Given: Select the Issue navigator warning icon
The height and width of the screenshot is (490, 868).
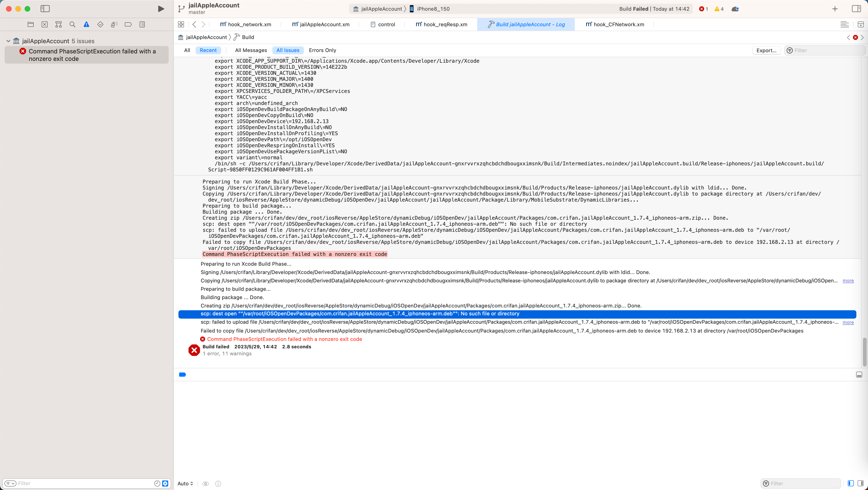Looking at the screenshot, I should pos(86,24).
